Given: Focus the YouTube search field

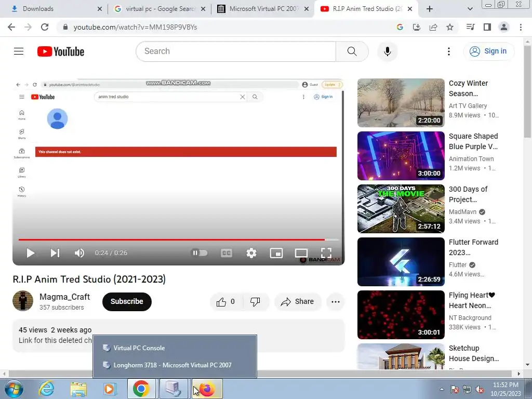Looking at the screenshot, I should 236,51.
